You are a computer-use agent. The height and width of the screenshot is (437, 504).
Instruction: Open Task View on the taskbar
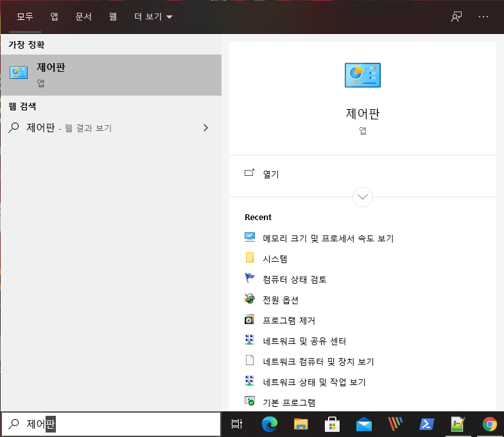[237, 424]
